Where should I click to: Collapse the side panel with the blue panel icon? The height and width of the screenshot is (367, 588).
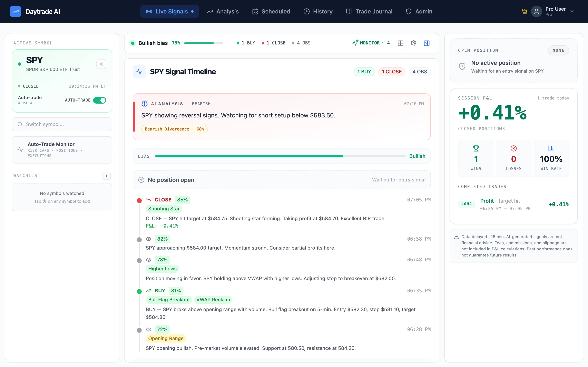tap(427, 43)
